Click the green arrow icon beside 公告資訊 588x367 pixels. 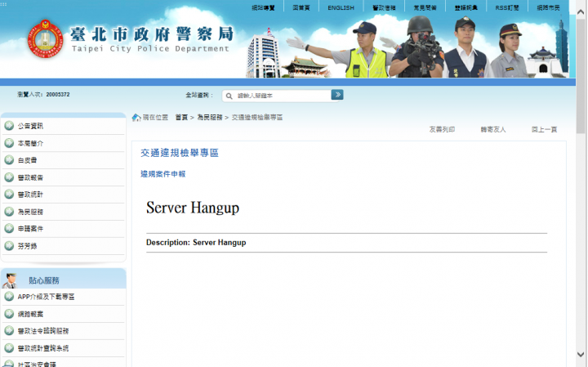9,126
